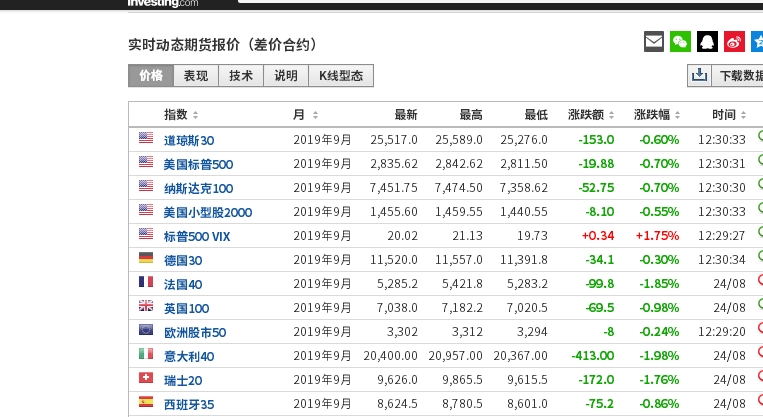This screenshot has width=763, height=417.
Task: Click the Swiss flag icon beside 瑞士20
Action: coord(146,379)
